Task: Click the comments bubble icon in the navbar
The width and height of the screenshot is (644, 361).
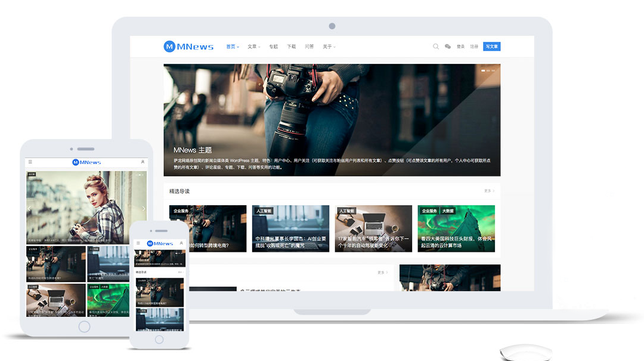Action: click(448, 47)
